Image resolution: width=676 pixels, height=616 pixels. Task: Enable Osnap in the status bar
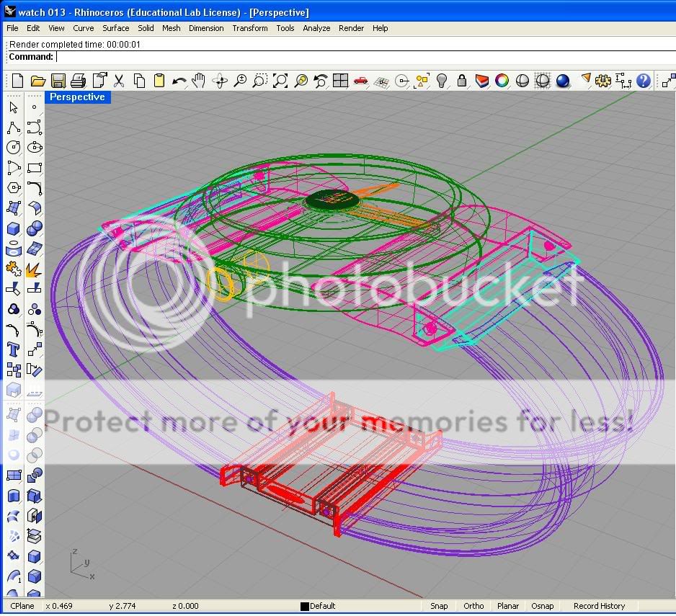(542, 606)
